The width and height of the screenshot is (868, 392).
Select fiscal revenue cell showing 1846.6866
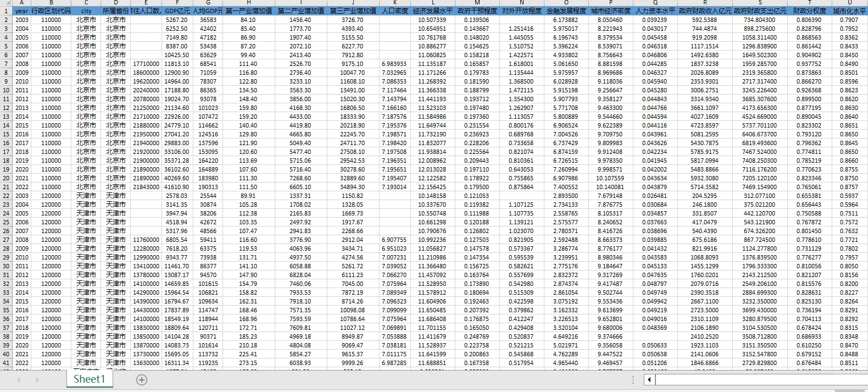(x=705, y=363)
